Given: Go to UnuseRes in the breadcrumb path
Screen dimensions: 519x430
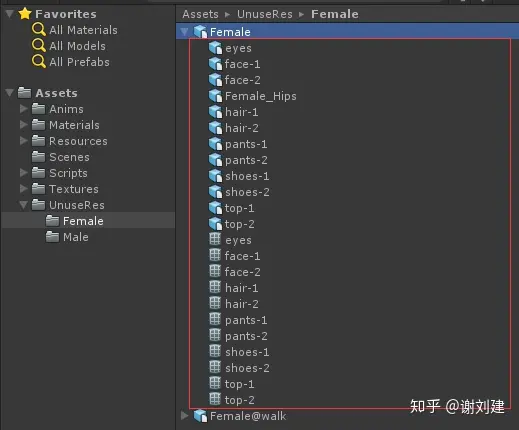Looking at the screenshot, I should pos(265,14).
